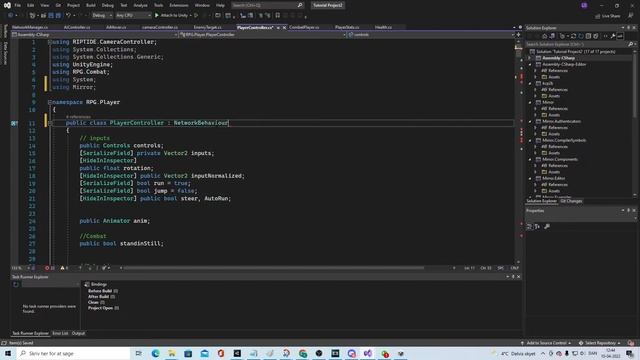Switch to Output tab
The width and height of the screenshot is (640, 360).
point(78,333)
